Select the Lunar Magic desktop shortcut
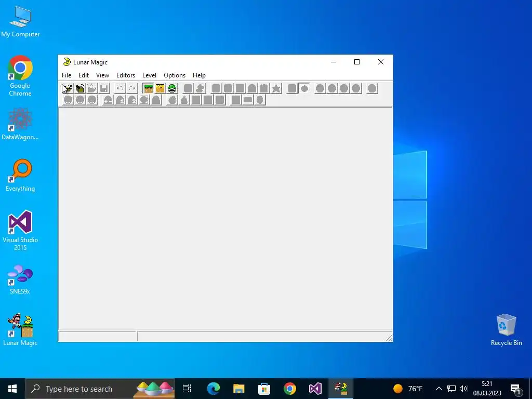Viewport: 532px width, 399px height. coord(20,330)
